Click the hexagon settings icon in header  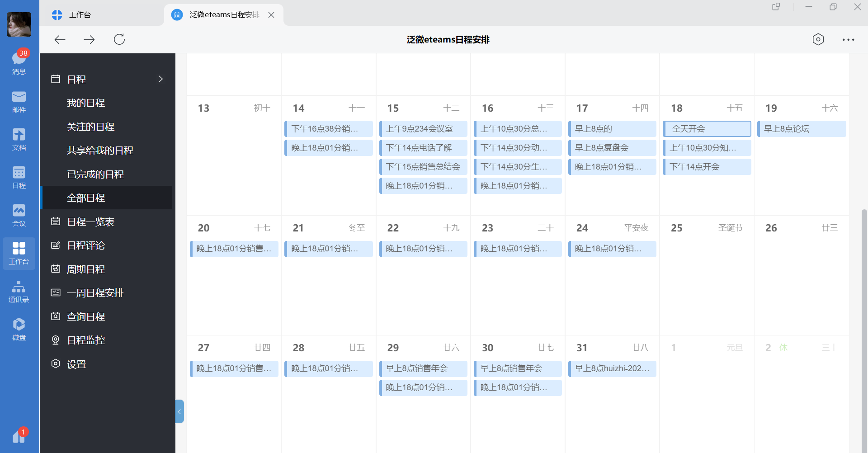(x=818, y=40)
